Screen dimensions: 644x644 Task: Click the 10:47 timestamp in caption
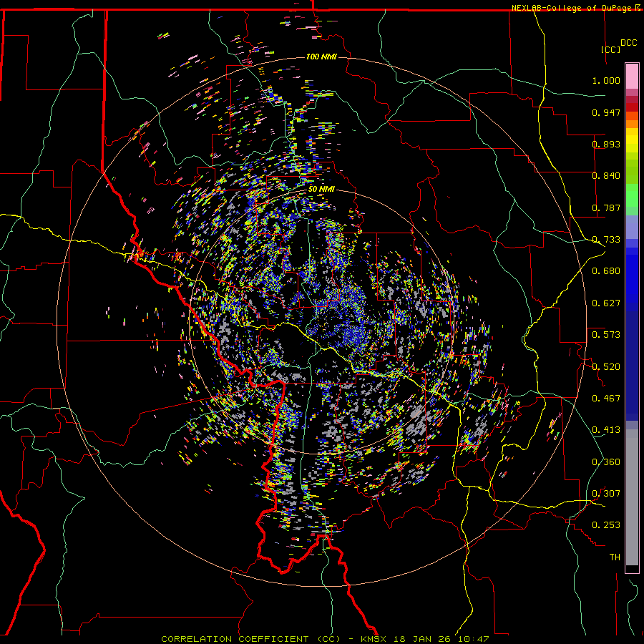(472, 639)
